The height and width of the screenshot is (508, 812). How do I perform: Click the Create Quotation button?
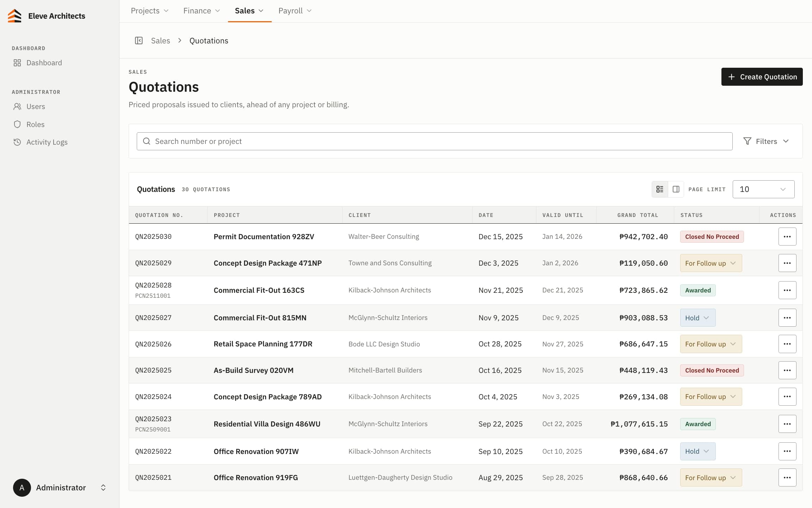[x=762, y=77]
